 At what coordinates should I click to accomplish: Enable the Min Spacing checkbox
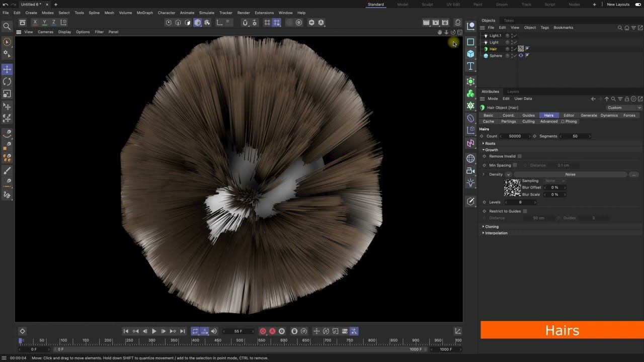tap(515, 165)
